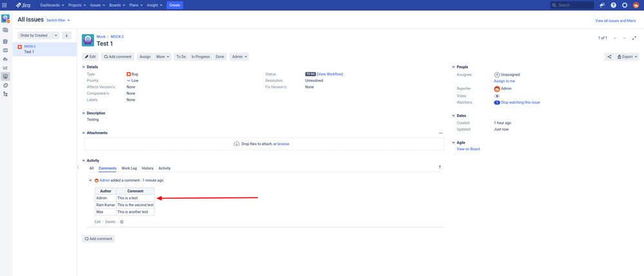The width and height of the screenshot is (644, 276).
Task: Open the Order by Created dropdown
Action: [38, 35]
